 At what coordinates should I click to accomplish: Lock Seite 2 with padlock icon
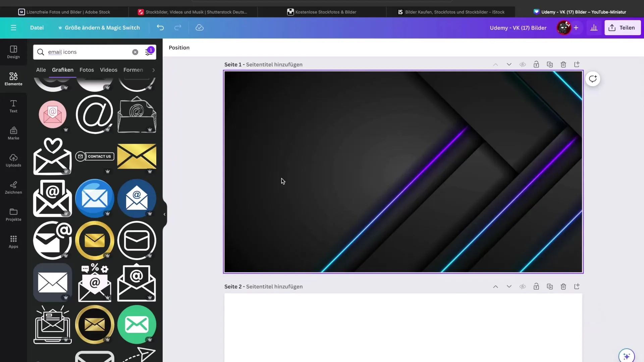click(x=536, y=287)
